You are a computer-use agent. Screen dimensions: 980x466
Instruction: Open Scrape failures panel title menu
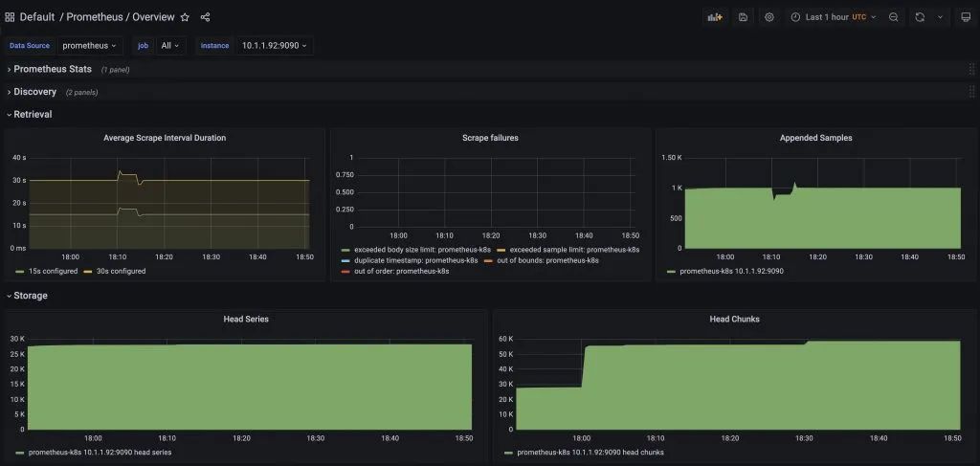pyautogui.click(x=490, y=138)
